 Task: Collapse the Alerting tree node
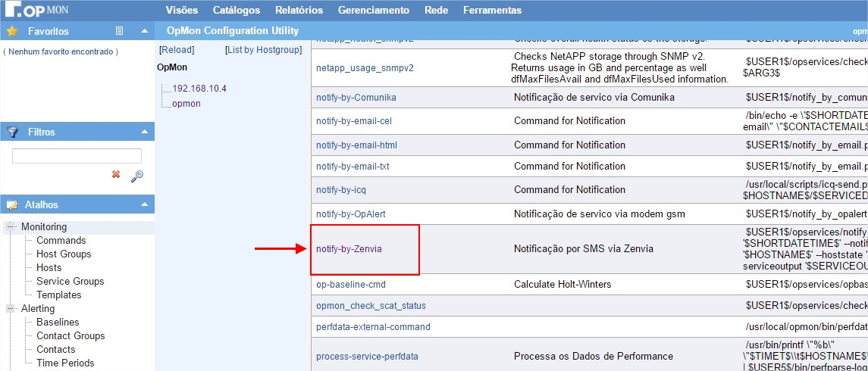coord(11,309)
